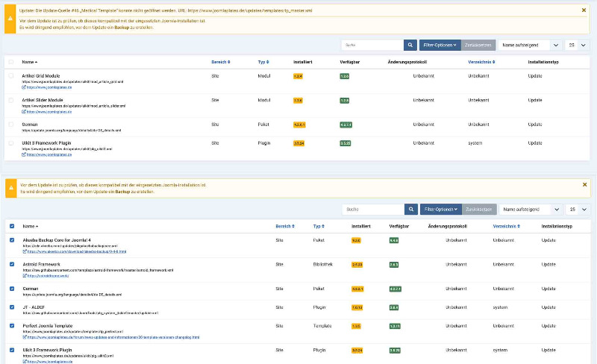Open the upper list-limit dropdown showing 25
Screen dimensions: 597x364
click(577, 45)
